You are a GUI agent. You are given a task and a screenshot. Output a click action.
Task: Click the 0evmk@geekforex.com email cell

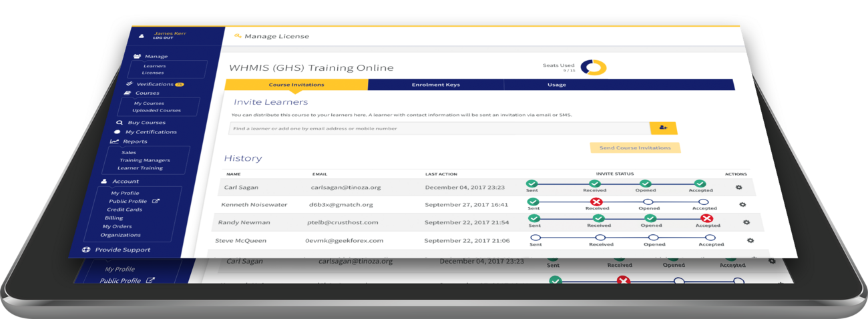coord(344,240)
